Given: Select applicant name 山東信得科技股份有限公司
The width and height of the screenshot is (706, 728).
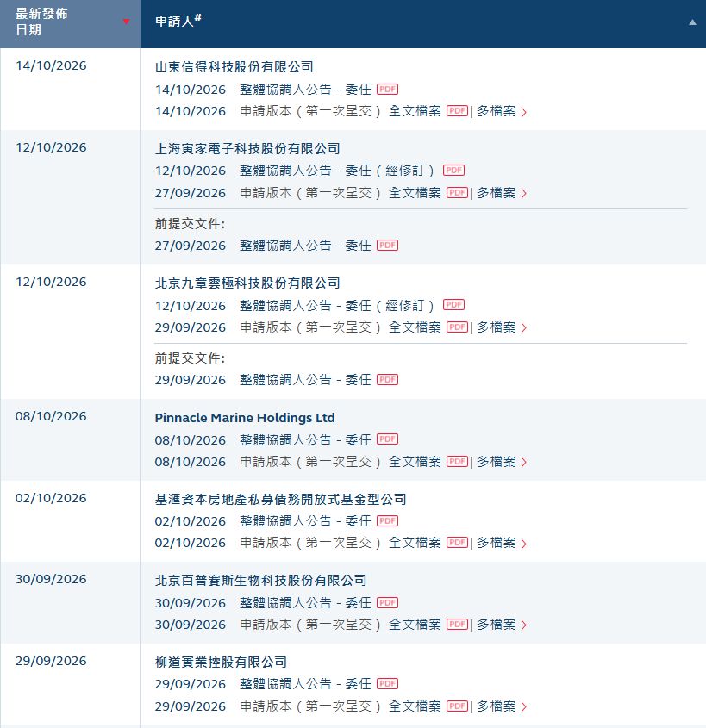Looking at the screenshot, I should [234, 67].
